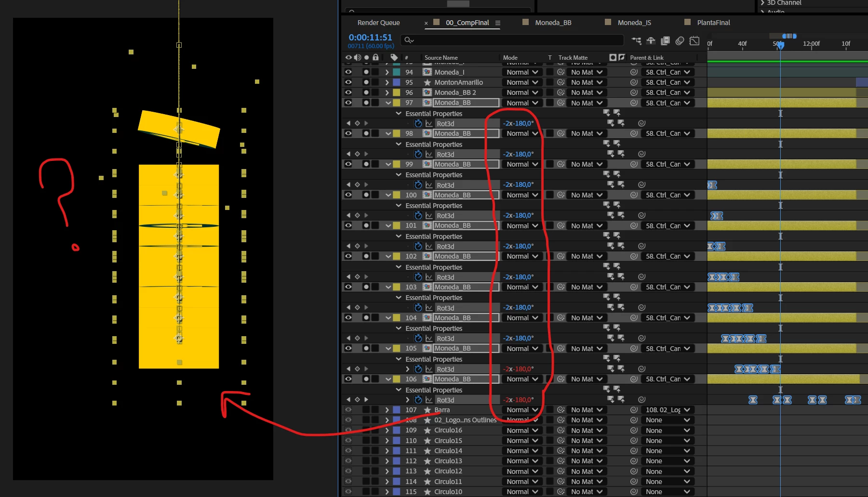Expand the MontonAmarillo layer
The height and width of the screenshot is (497, 868).
pyautogui.click(x=387, y=82)
